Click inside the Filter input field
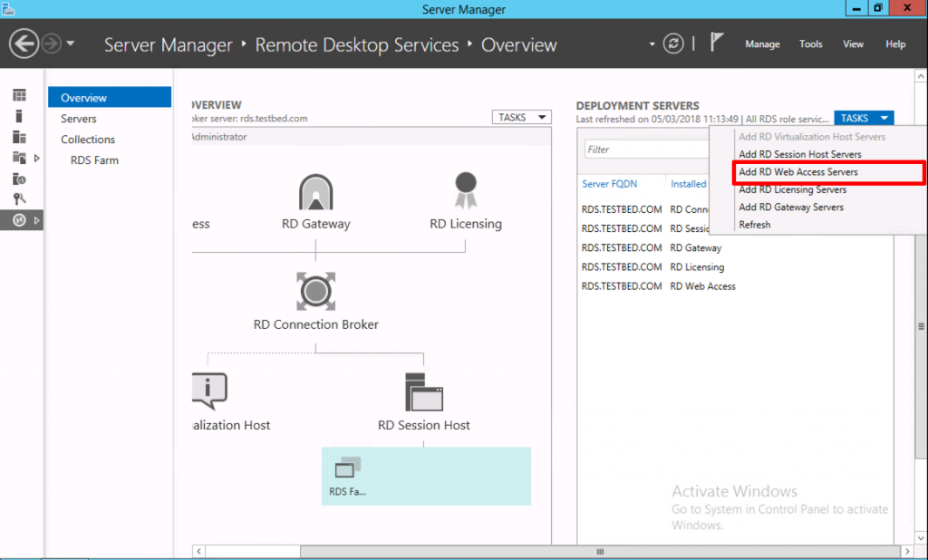The width and height of the screenshot is (928, 560). pos(645,148)
